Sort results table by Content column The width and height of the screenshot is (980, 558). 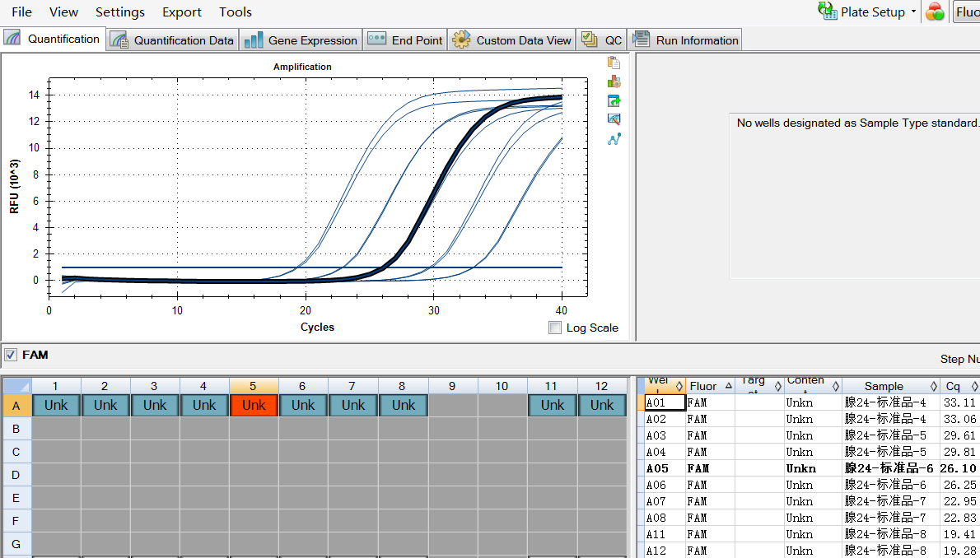click(813, 385)
